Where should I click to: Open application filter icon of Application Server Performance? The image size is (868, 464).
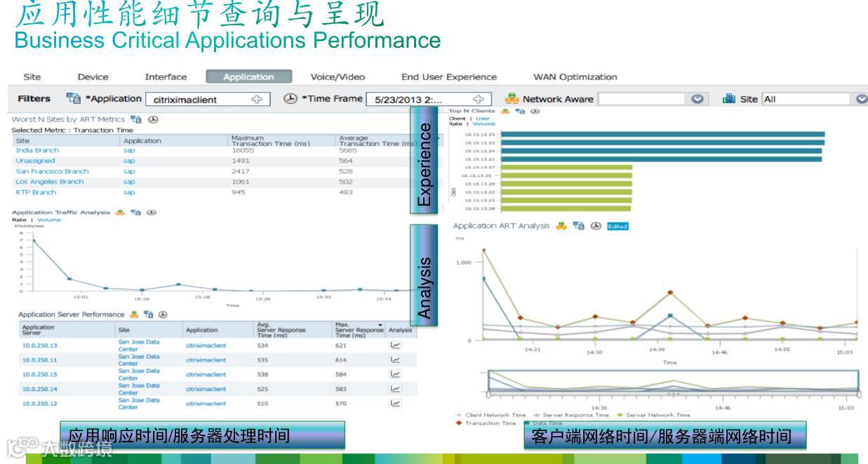click(x=149, y=314)
